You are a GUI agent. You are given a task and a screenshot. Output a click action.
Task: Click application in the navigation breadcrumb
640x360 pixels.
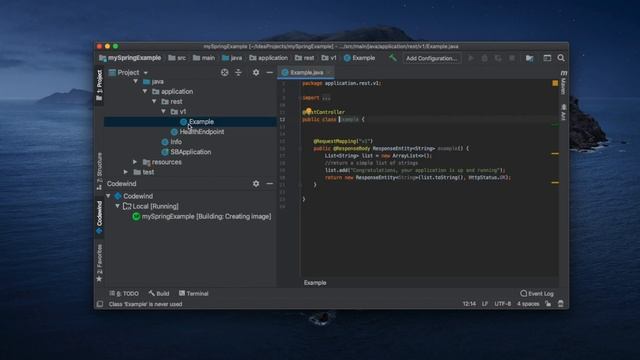268,58
